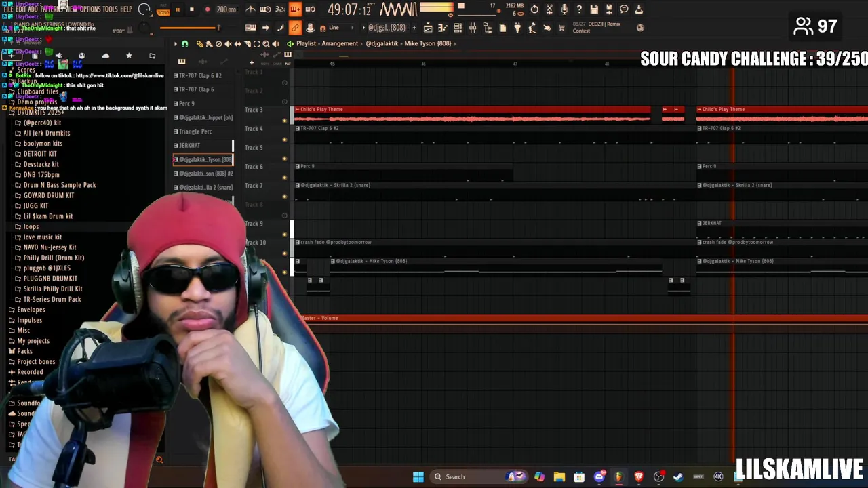Screen dimensions: 868x488
Task: Add new pattern with plus button
Action: (414, 28)
